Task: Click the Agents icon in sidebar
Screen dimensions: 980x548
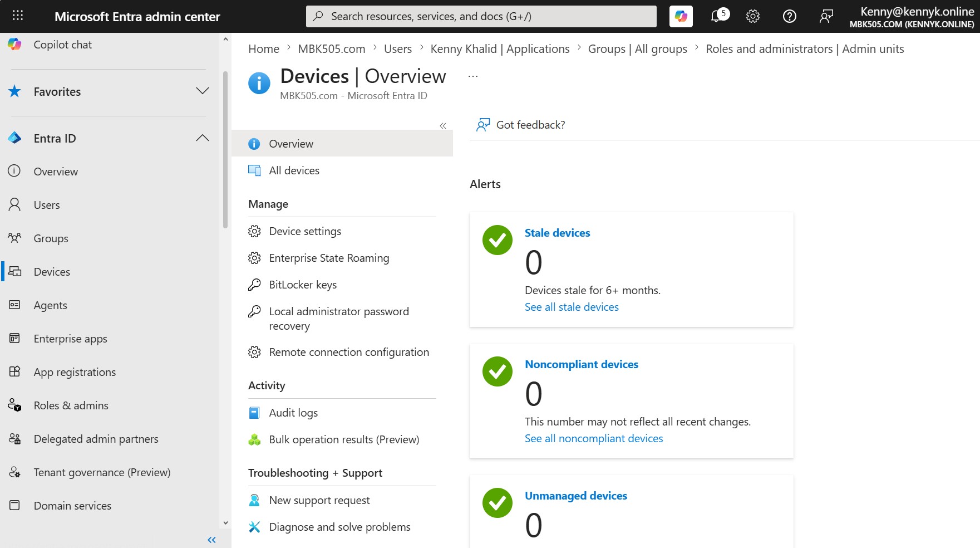Action: click(14, 305)
